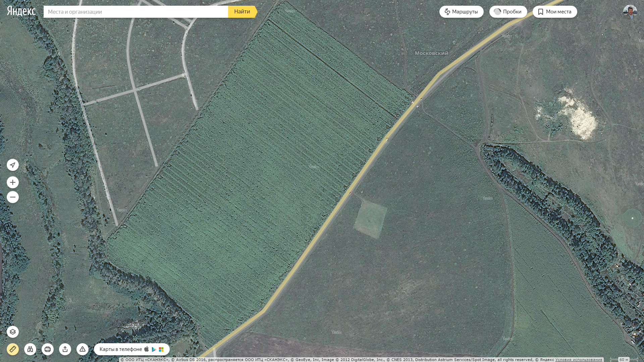The width and height of the screenshot is (644, 362).
Task: Click the share map icon
Action: click(65, 349)
